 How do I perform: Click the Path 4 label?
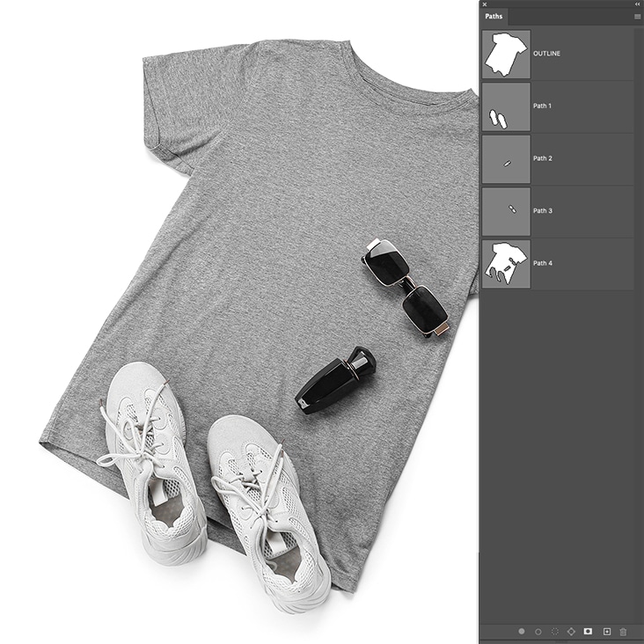[x=542, y=263]
